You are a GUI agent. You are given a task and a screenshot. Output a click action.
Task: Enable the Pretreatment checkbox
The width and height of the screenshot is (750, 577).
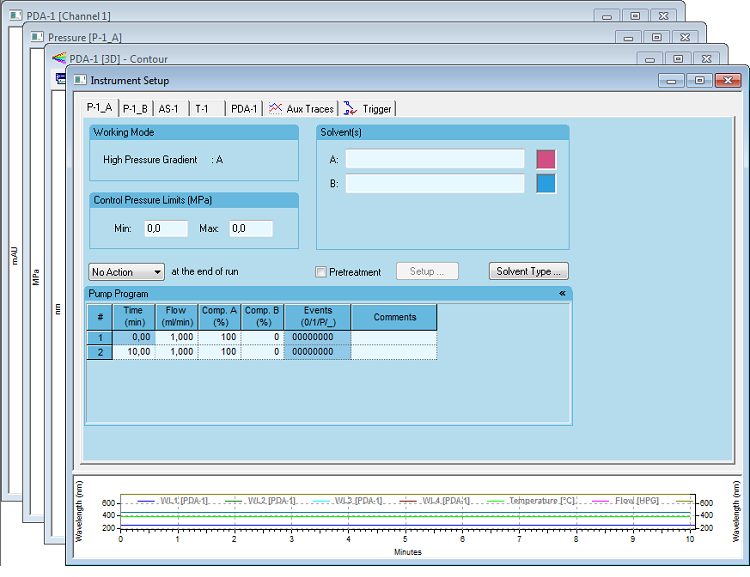tap(321, 271)
